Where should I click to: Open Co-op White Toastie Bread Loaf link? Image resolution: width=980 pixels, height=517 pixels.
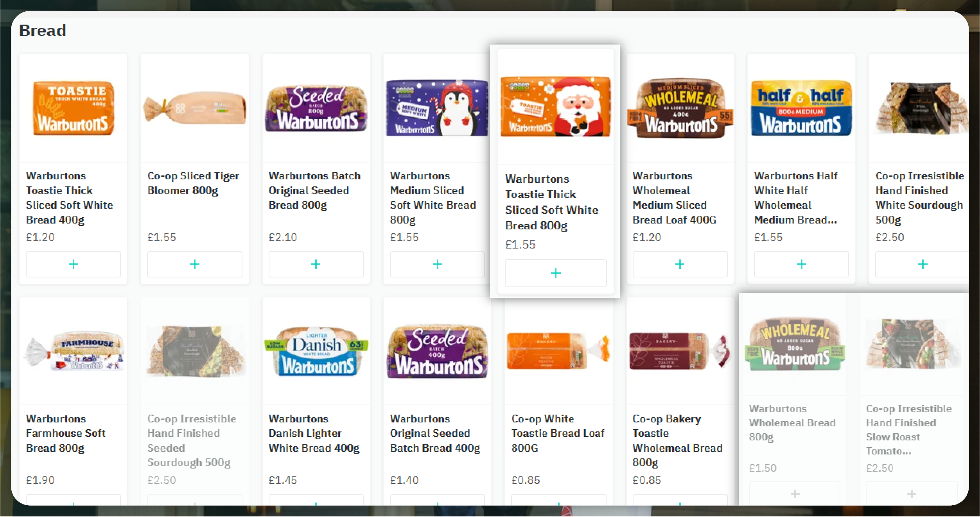557,433
